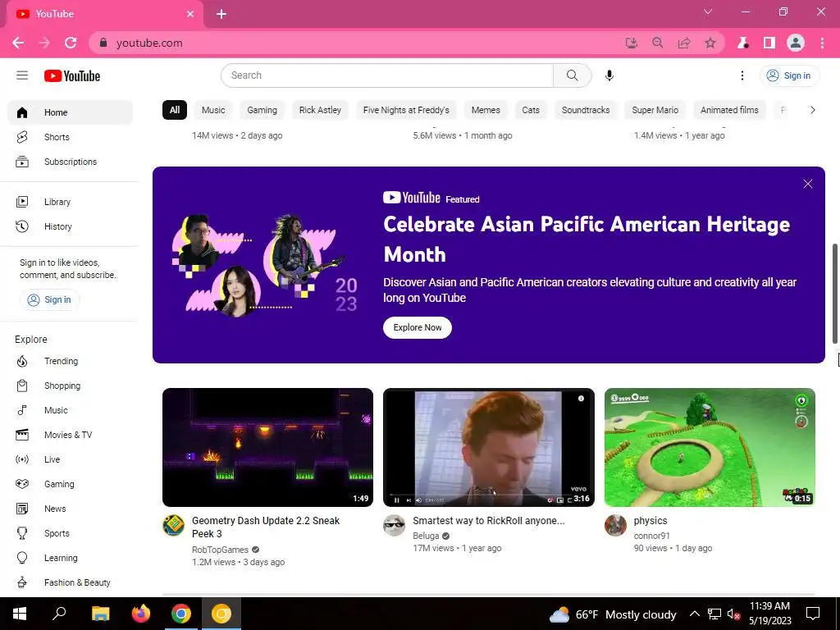Select the Cats filter chip
The image size is (840, 630).
tap(531, 110)
